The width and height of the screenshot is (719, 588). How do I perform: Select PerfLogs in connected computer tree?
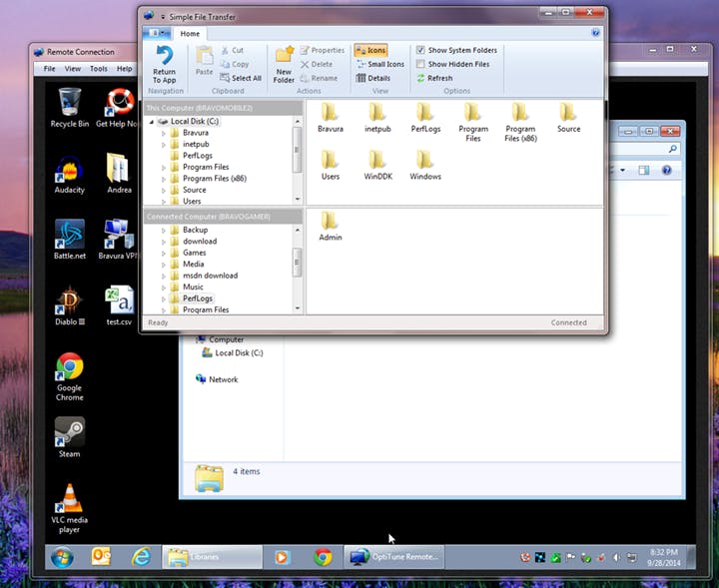[197, 298]
